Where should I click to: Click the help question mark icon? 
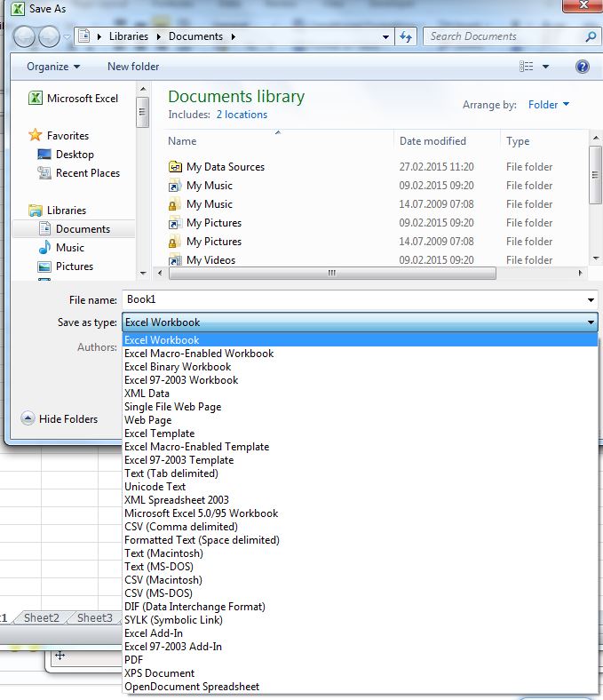click(x=583, y=67)
